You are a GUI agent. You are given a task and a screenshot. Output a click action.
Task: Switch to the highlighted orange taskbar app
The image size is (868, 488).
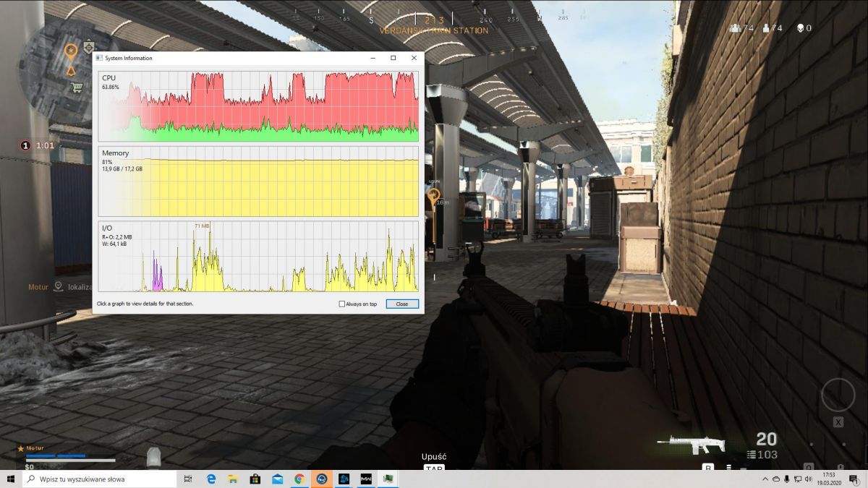click(322, 479)
